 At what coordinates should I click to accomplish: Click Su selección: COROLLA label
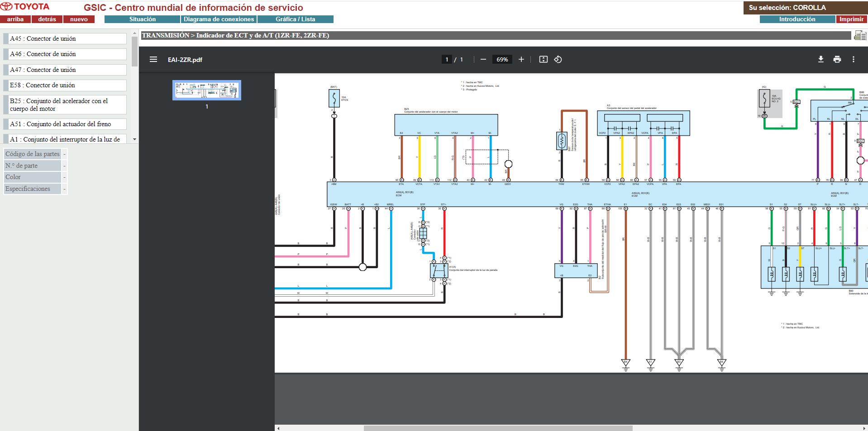pyautogui.click(x=787, y=8)
